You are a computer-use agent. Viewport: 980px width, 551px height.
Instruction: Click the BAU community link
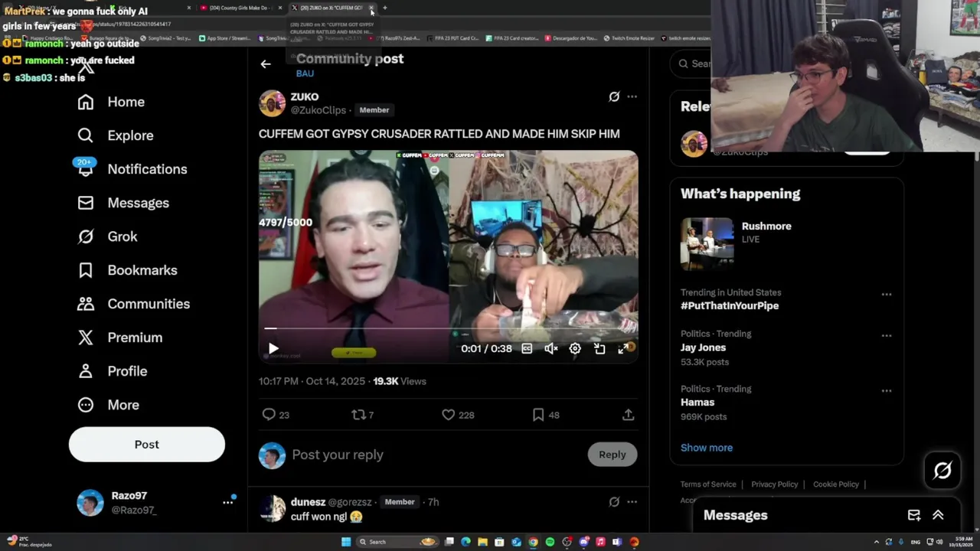(305, 73)
